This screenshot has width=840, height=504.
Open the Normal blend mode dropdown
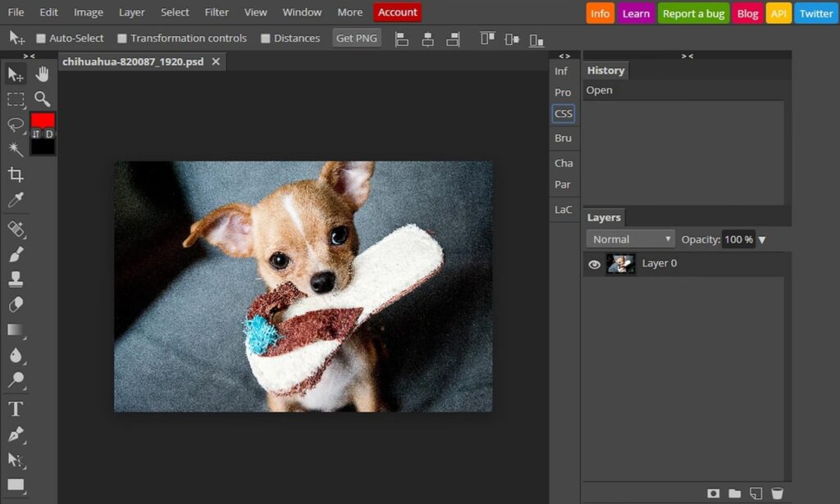(631, 239)
